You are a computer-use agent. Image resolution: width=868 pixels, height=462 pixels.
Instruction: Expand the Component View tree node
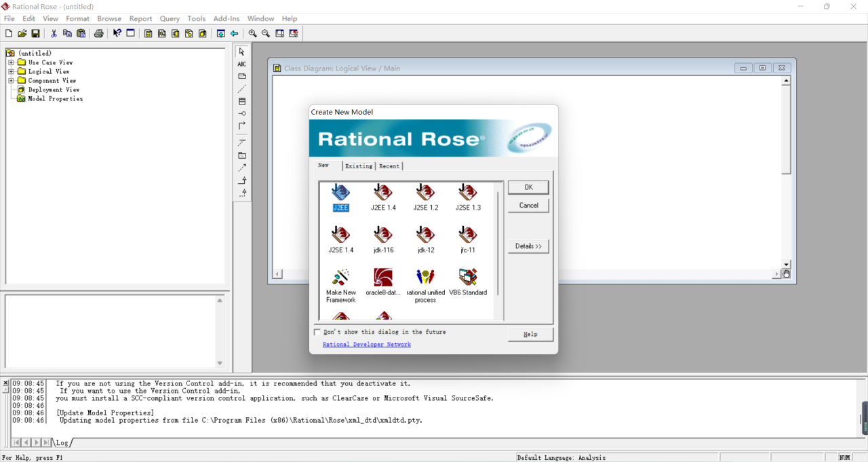(x=11, y=81)
